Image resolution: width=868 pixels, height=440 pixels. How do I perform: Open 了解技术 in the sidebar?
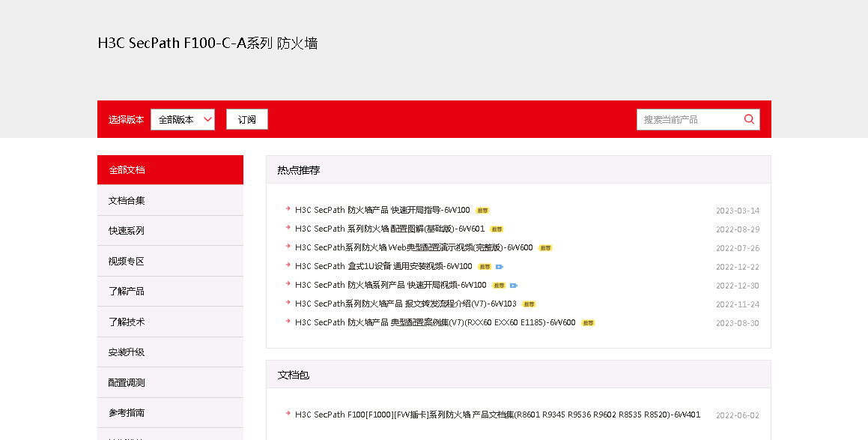(x=171, y=322)
